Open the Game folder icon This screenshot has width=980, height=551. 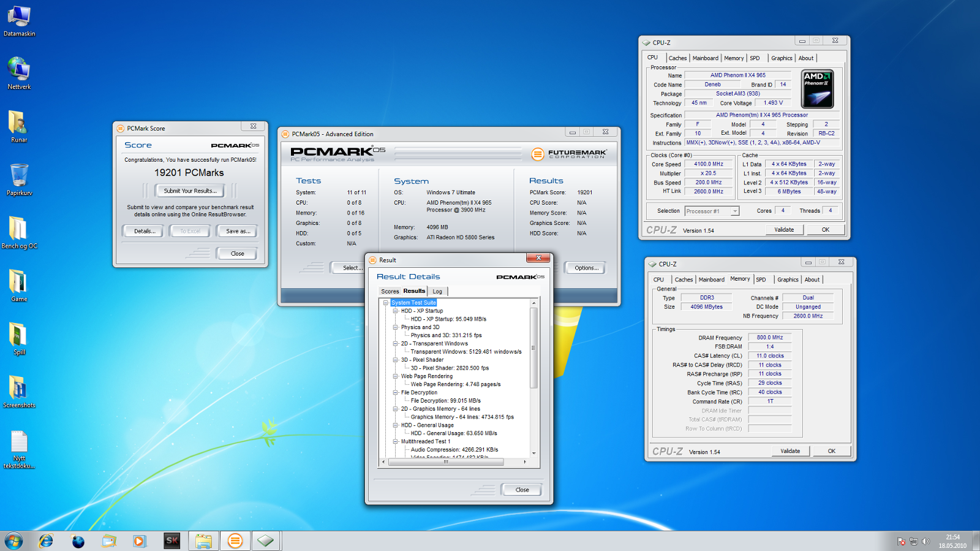click(x=19, y=286)
